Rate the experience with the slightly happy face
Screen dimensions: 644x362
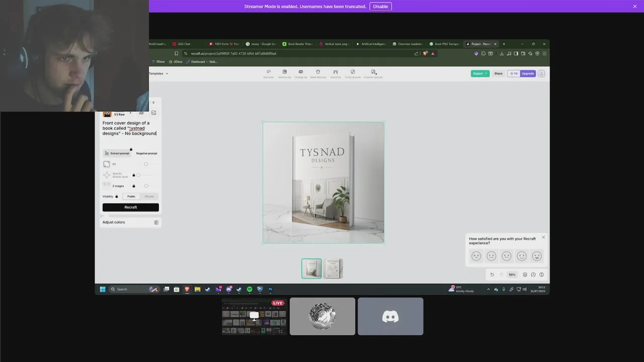pyautogui.click(x=522, y=256)
